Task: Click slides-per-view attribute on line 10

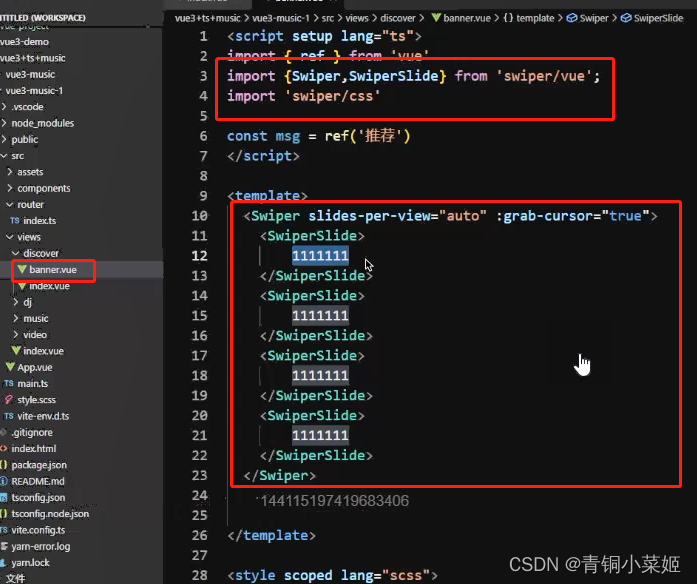Action: pyautogui.click(x=369, y=216)
